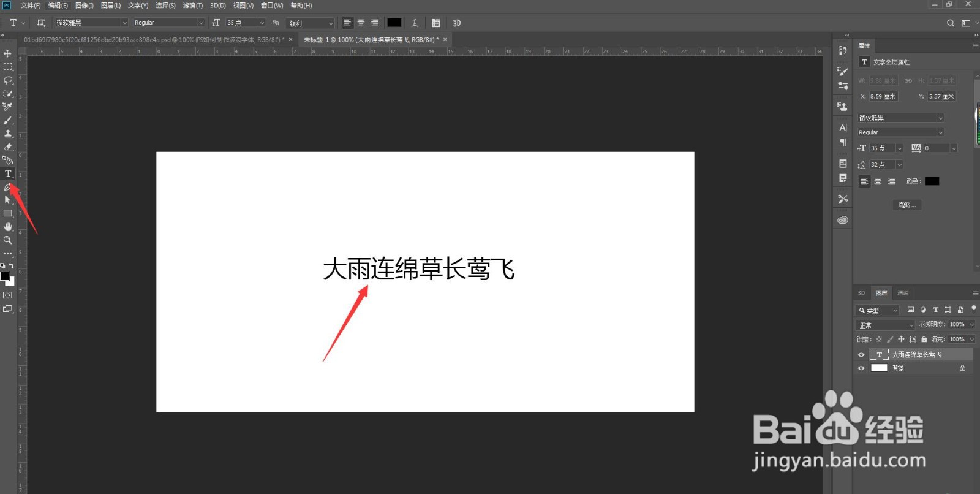Screen dimensions: 980x494
Task: Click the 3D button in options bar
Action: click(x=456, y=23)
